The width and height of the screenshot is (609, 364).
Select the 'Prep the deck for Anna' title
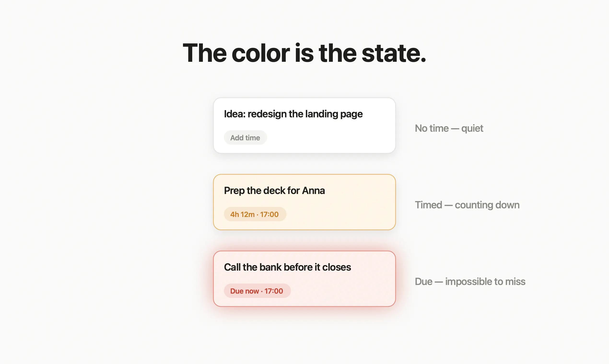click(x=274, y=191)
